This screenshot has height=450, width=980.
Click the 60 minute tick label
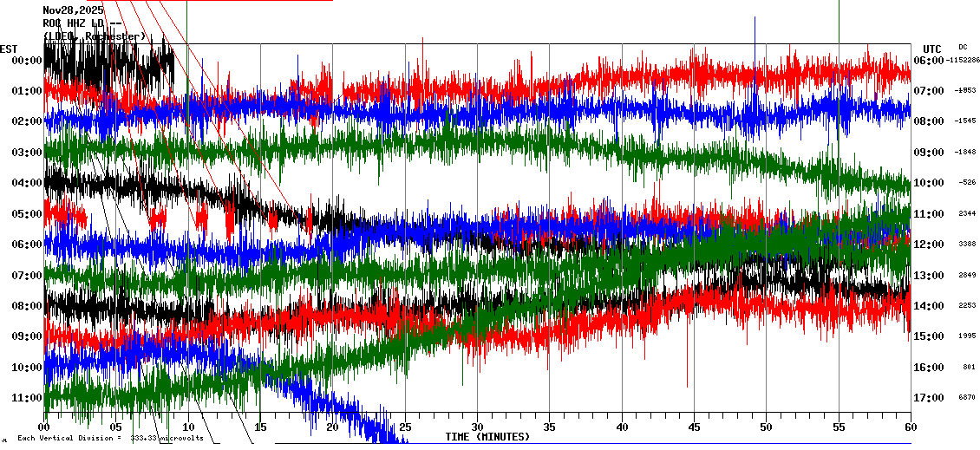coord(910,427)
